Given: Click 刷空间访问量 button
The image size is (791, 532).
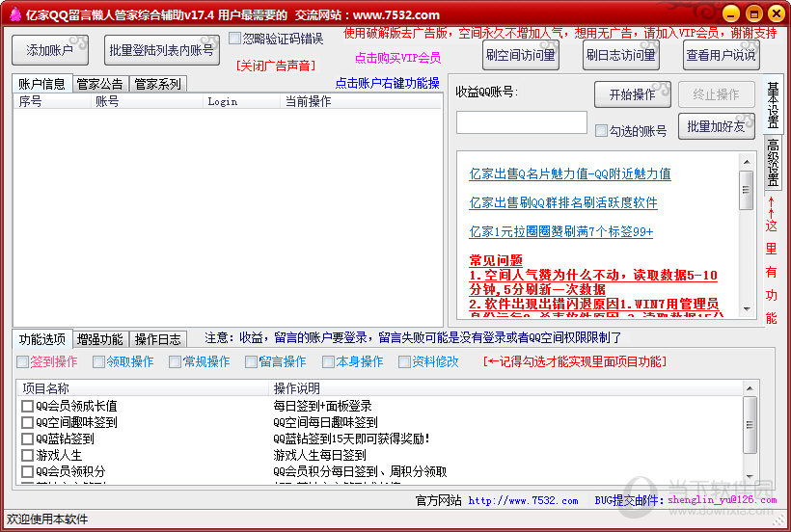Looking at the screenshot, I should click(x=521, y=55).
